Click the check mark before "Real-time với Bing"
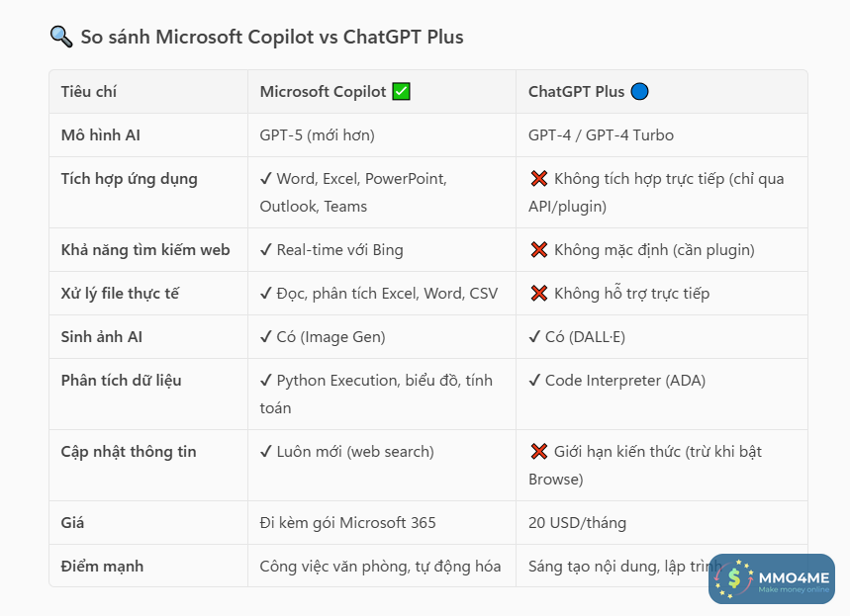This screenshot has height=616, width=850. click(265, 250)
